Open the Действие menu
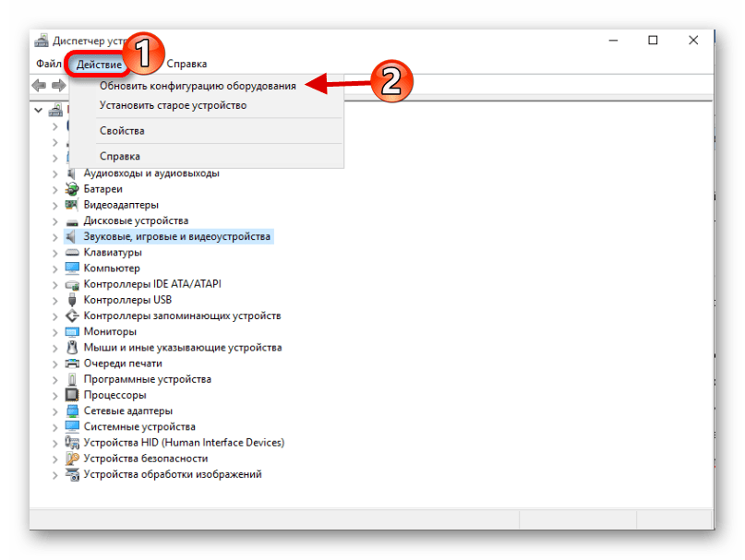Screen dimensions: 745x560 pyautogui.click(x=99, y=65)
